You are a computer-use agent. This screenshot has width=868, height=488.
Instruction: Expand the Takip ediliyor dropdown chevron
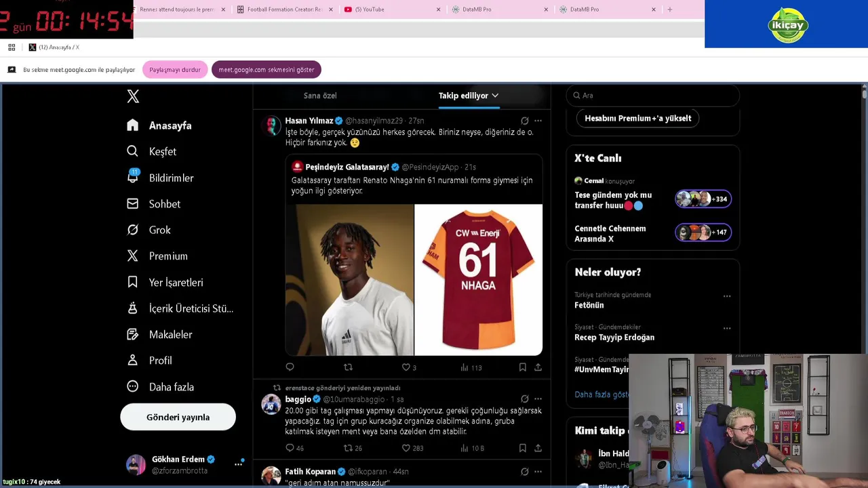coord(495,96)
